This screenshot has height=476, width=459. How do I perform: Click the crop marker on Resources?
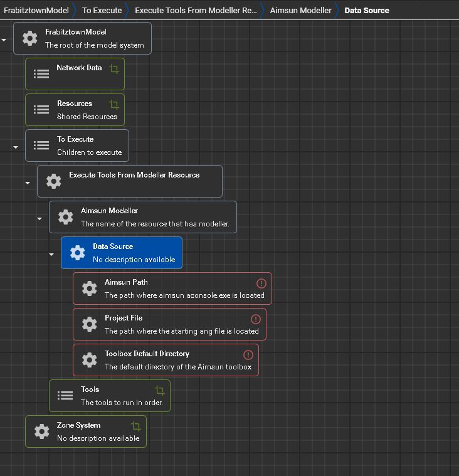[x=114, y=105]
